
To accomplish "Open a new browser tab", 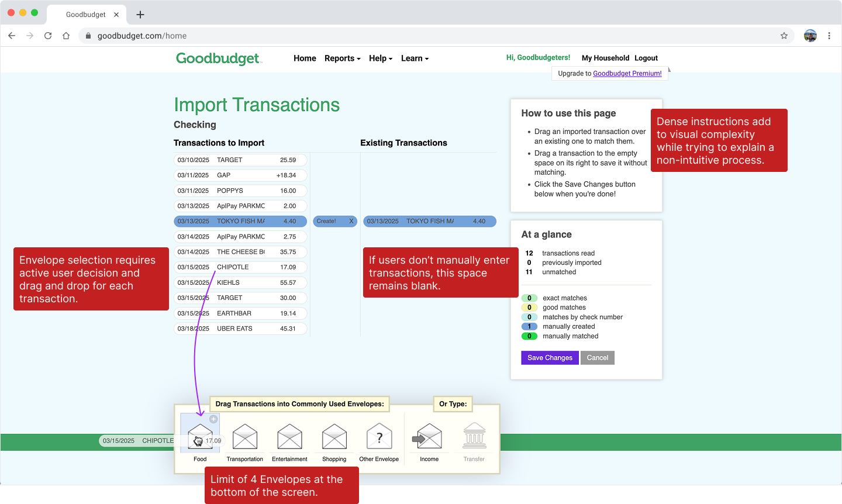I will click(140, 15).
